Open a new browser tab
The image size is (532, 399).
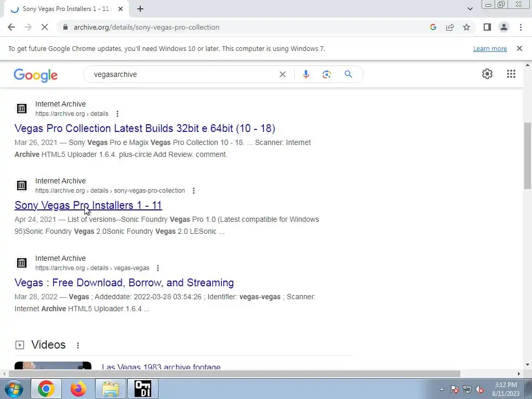140,9
